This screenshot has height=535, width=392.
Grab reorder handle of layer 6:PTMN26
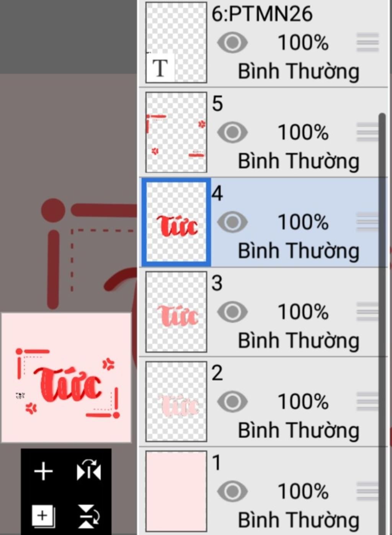[x=367, y=42]
